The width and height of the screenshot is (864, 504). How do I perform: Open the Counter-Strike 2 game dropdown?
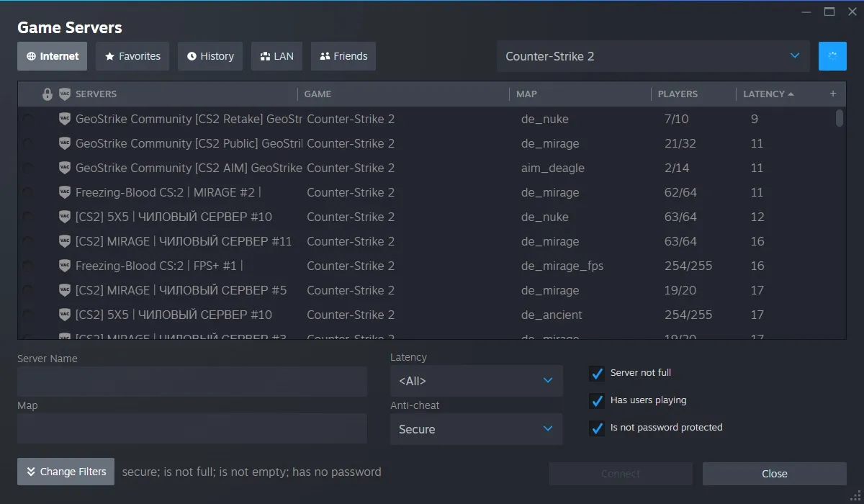click(x=653, y=56)
